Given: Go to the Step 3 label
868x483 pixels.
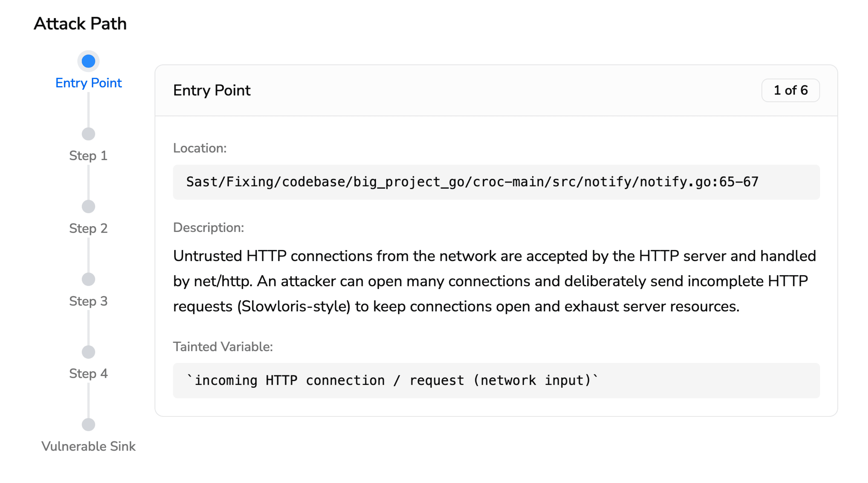Looking at the screenshot, I should [88, 301].
